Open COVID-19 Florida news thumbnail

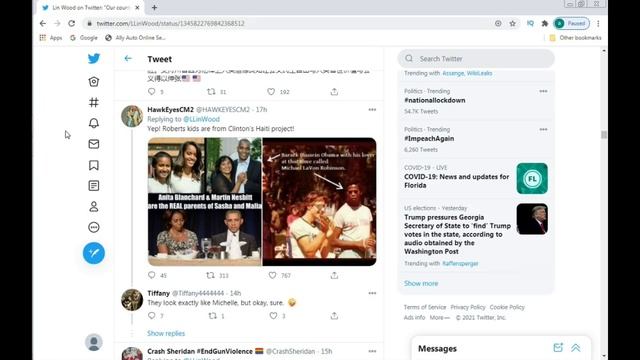(x=532, y=178)
